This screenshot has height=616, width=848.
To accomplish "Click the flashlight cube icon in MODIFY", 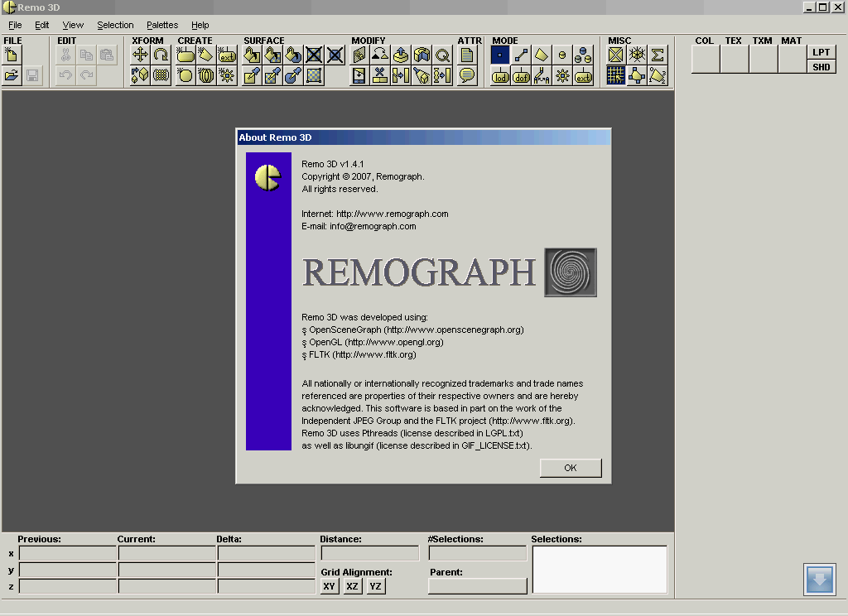I will pos(422,75).
